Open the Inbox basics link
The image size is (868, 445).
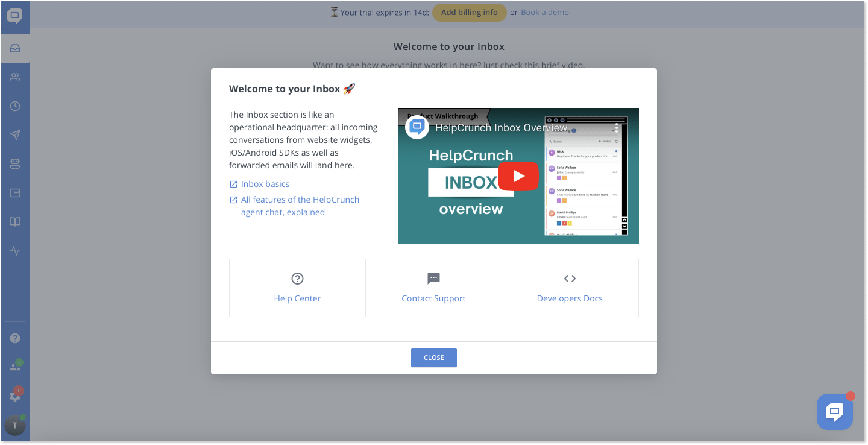[x=265, y=184]
